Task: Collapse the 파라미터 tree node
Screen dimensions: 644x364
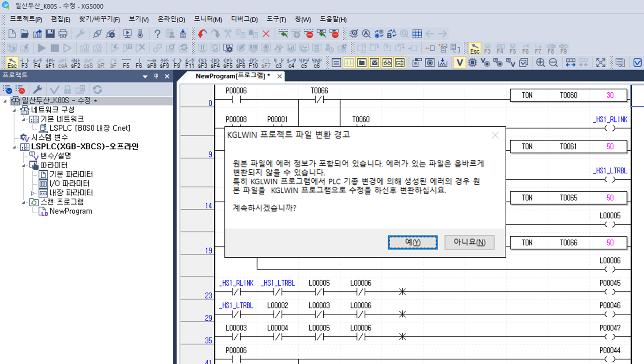Action: [x=24, y=165]
